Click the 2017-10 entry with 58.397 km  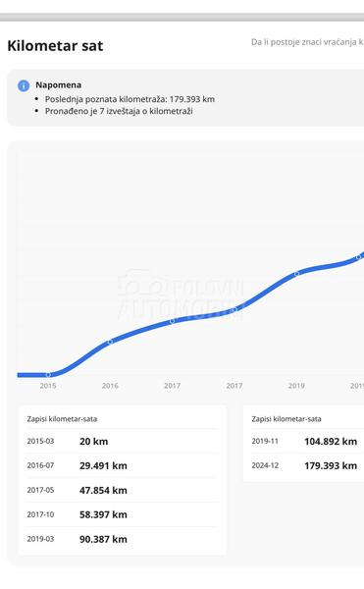click(x=122, y=514)
